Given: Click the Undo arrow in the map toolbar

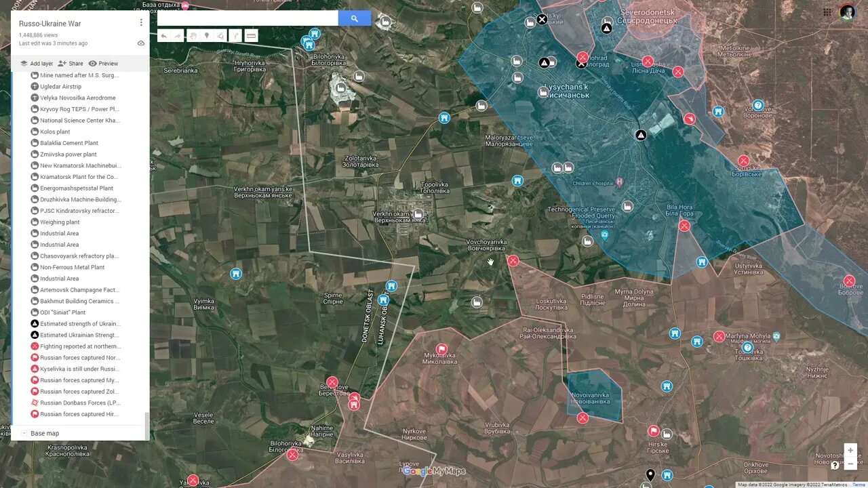Looking at the screenshot, I should 163,36.
